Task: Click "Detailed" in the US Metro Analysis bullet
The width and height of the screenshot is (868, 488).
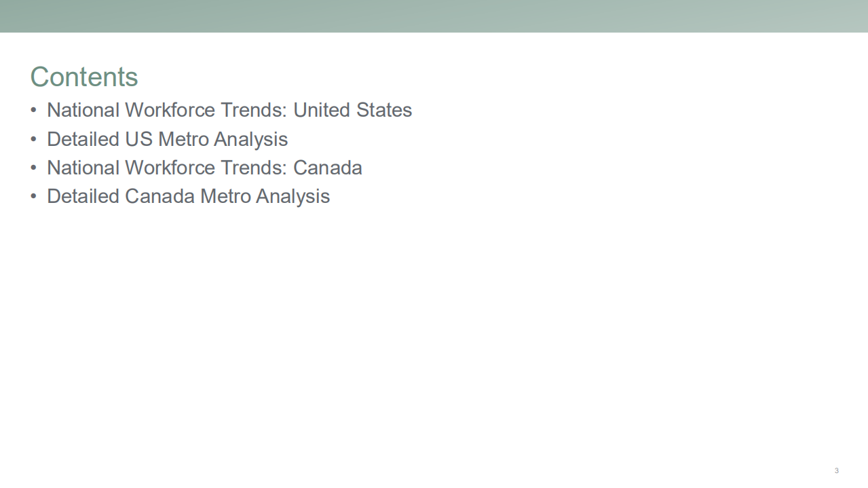Action: 83,139
